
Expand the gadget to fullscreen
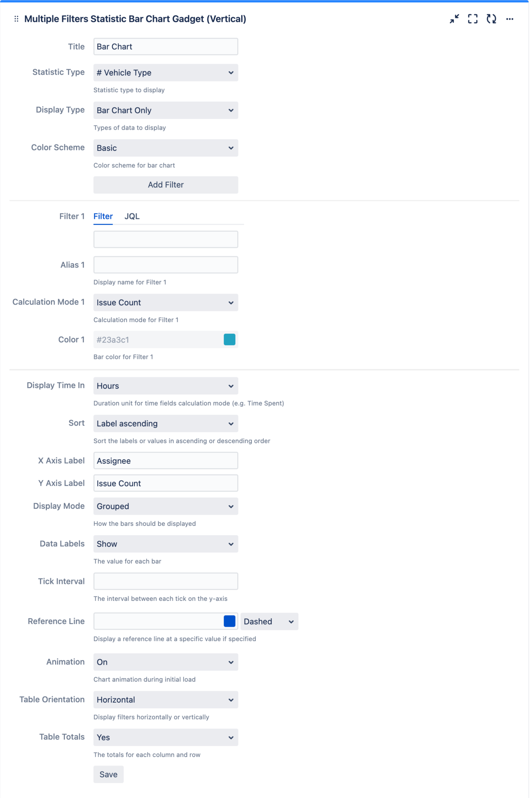point(473,19)
